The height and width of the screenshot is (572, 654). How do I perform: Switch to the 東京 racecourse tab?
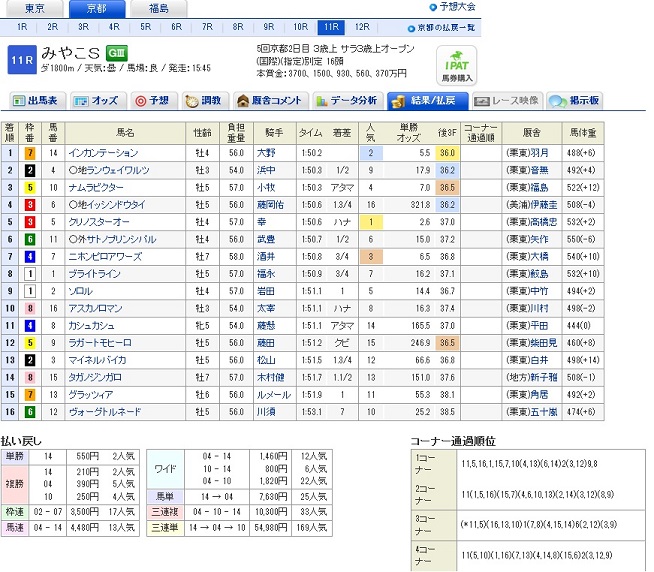[35, 8]
